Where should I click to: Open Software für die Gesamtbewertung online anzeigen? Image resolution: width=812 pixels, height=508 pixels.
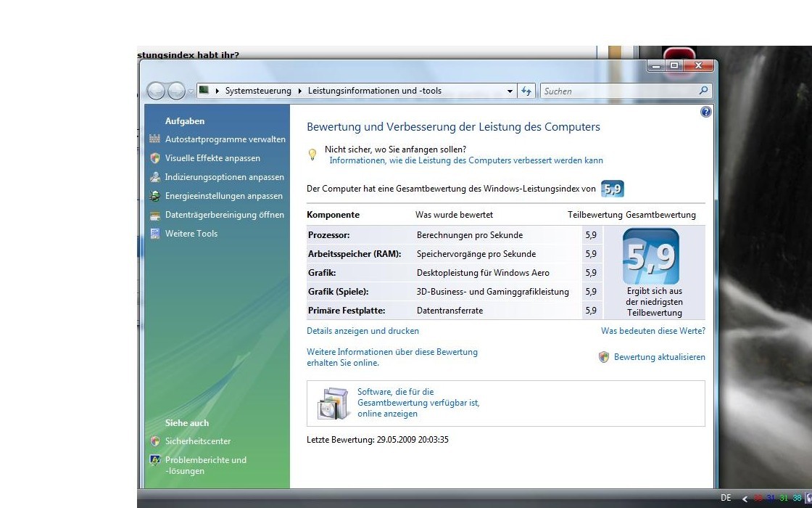[418, 403]
